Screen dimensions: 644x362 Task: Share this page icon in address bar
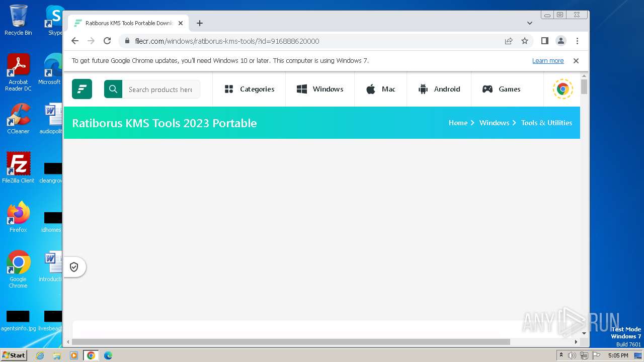[509, 41]
